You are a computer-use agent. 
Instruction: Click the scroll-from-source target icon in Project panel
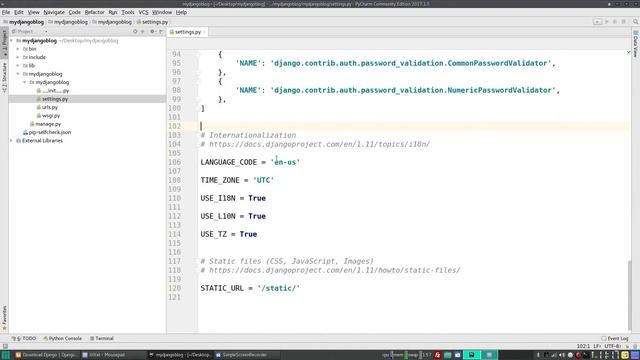coord(135,31)
